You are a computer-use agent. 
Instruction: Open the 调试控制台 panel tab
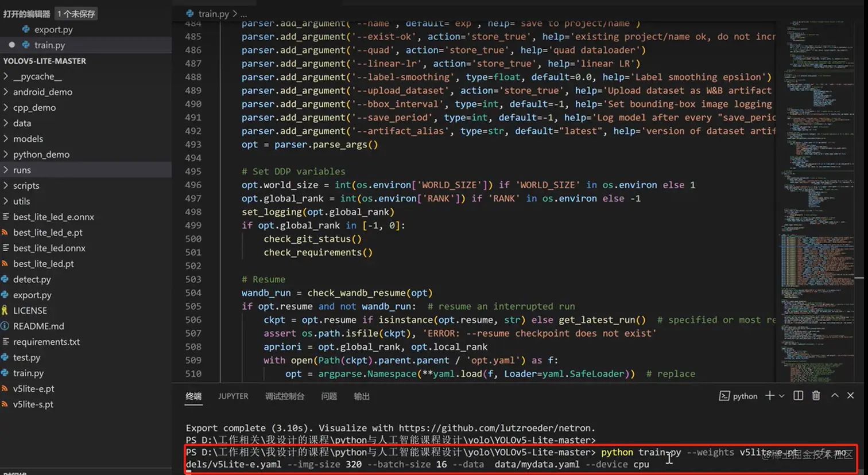[x=285, y=396]
